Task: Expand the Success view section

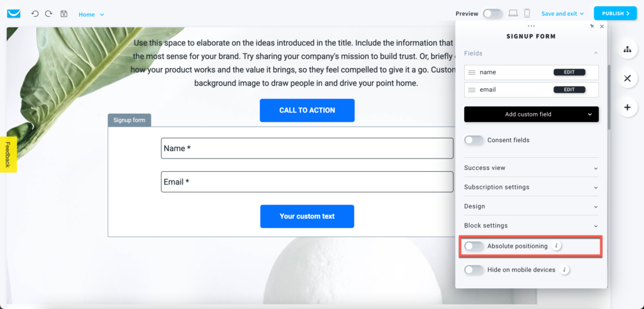Action: (531, 167)
